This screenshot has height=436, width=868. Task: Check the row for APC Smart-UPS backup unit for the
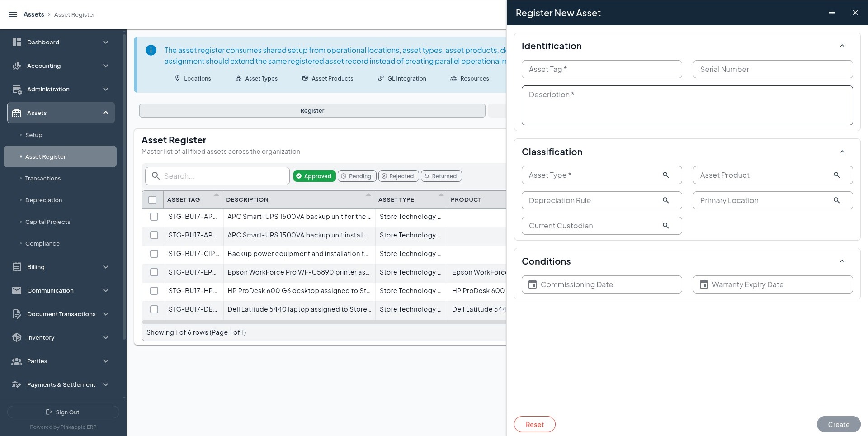tap(154, 217)
